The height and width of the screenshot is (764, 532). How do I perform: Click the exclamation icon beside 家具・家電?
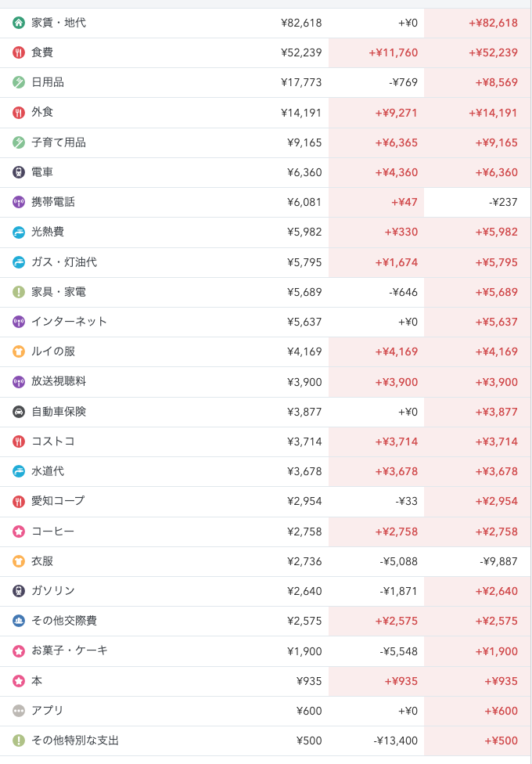[x=19, y=292]
